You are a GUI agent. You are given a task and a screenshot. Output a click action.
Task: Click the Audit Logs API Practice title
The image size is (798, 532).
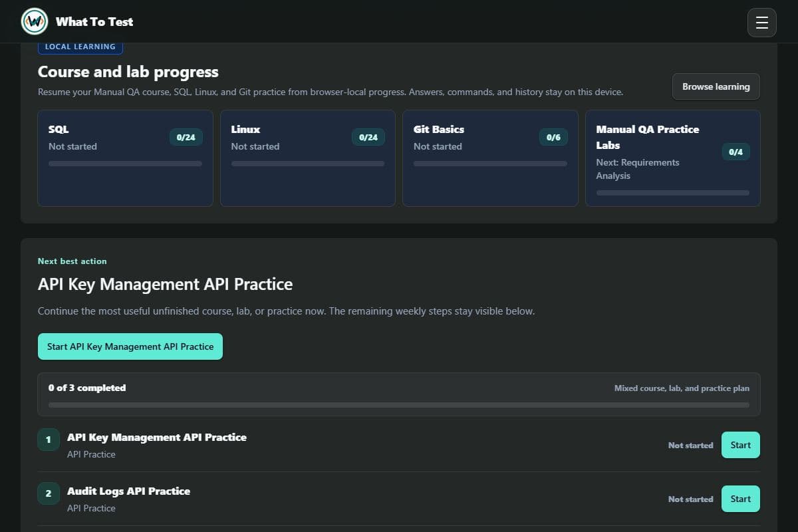coord(128,491)
